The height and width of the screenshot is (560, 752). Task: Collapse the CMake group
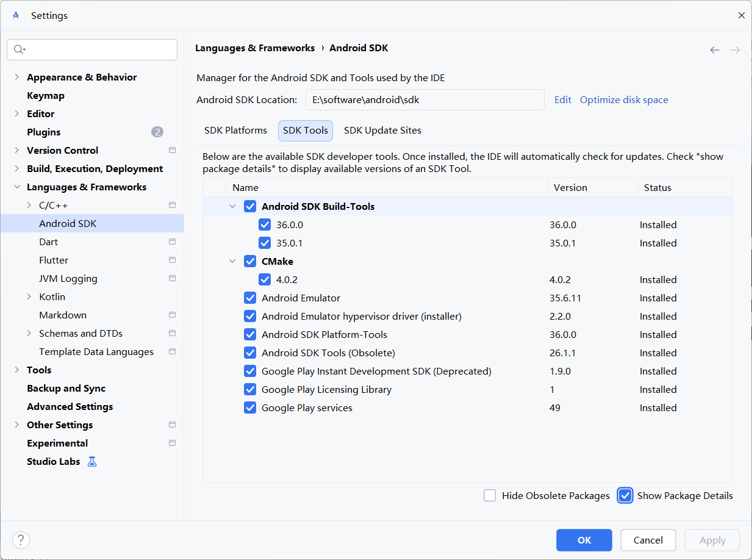[232, 261]
